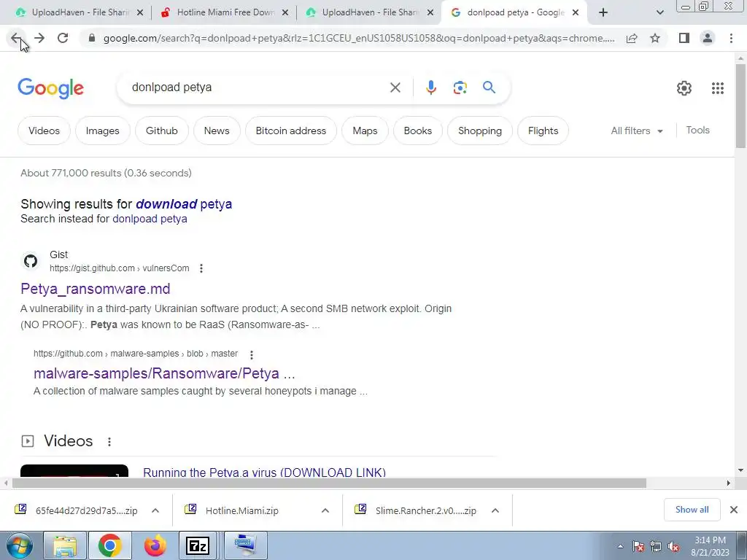This screenshot has width=747, height=560.
Task: Click the horizontal scrollbar thumb
Action: tap(329, 483)
